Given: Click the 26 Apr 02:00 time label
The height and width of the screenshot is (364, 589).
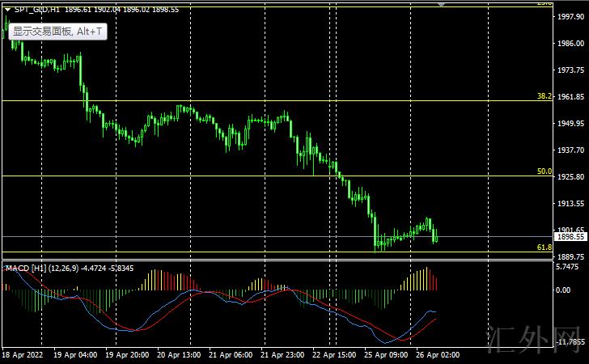Looking at the screenshot, I should coord(438,354).
